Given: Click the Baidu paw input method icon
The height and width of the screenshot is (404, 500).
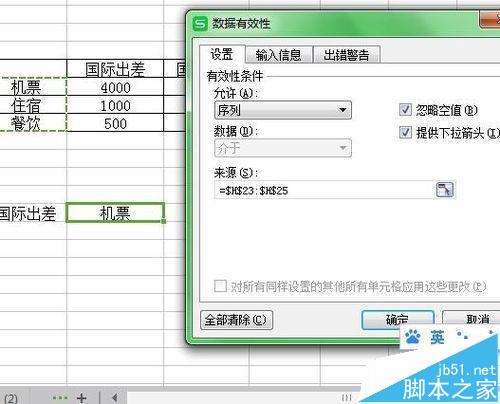Looking at the screenshot, I should click(x=413, y=337).
